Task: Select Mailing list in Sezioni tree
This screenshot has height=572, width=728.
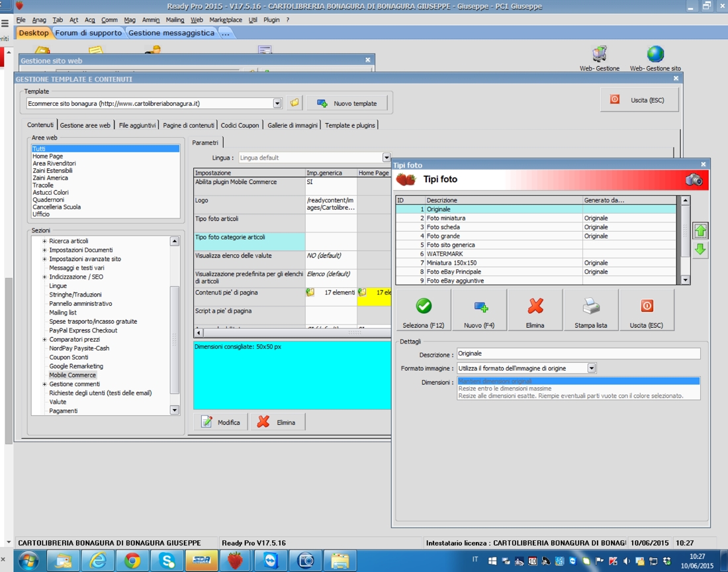Action: point(63,312)
